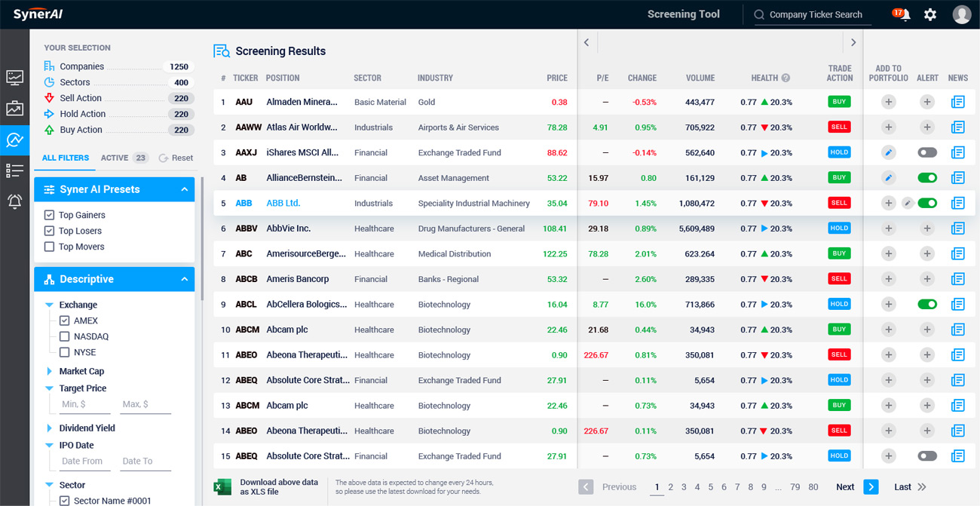The width and height of the screenshot is (980, 506).
Task: Toggle alert switch on row 15 ABEQ
Action: click(x=927, y=455)
